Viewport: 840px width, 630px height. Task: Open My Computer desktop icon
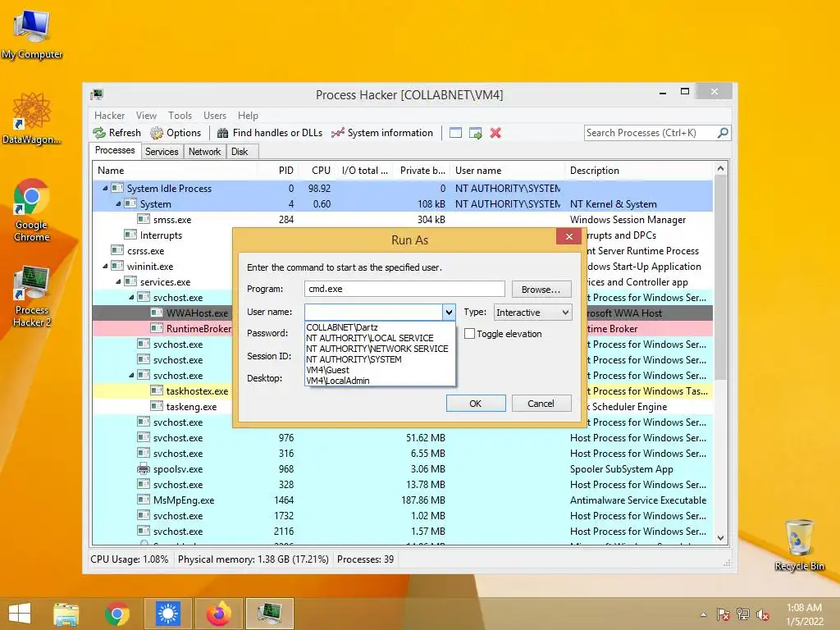click(x=32, y=34)
